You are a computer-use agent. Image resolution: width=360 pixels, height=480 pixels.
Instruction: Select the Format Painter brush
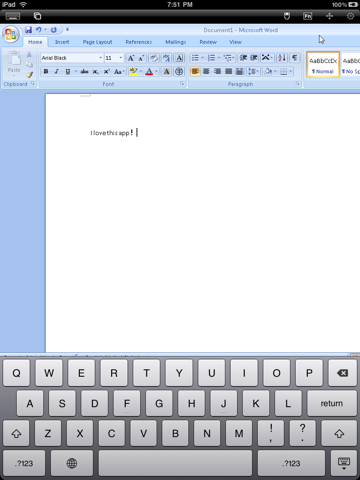tap(30, 75)
